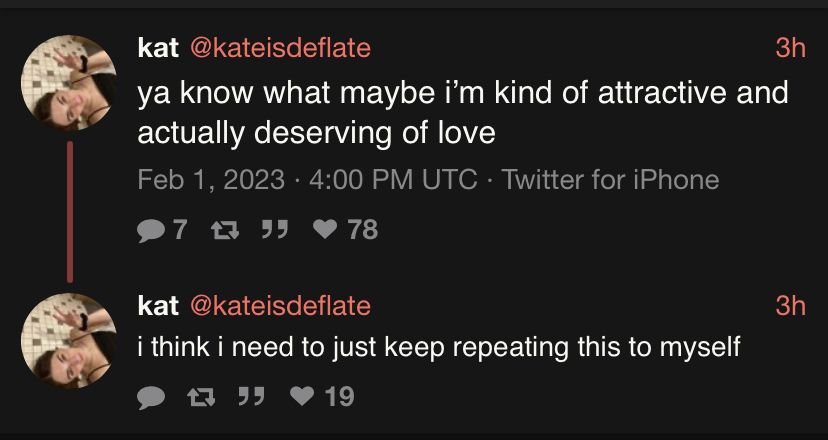Like the tweet with 78 likes
Viewport: 828px width, 440px height.
[x=324, y=230]
